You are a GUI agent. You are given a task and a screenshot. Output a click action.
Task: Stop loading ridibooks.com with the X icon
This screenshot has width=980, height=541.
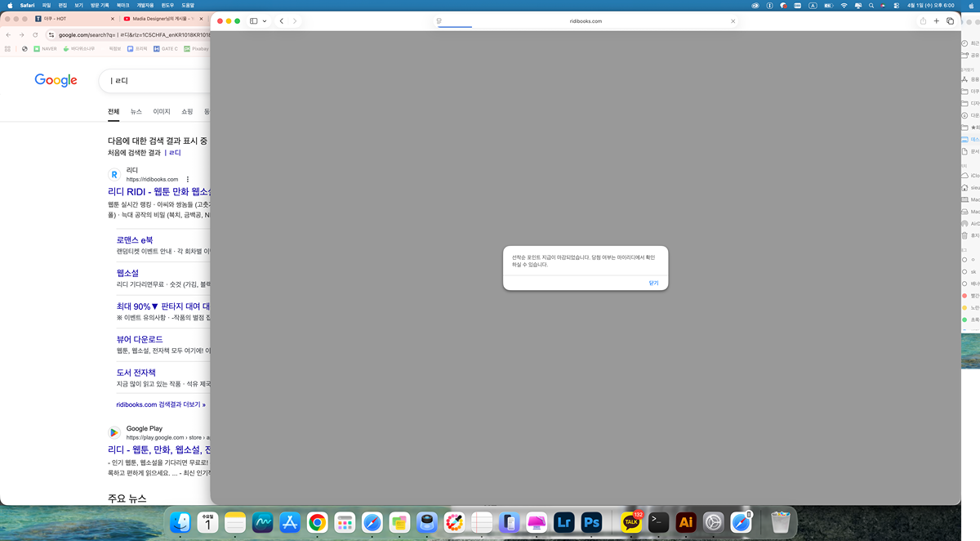(733, 21)
